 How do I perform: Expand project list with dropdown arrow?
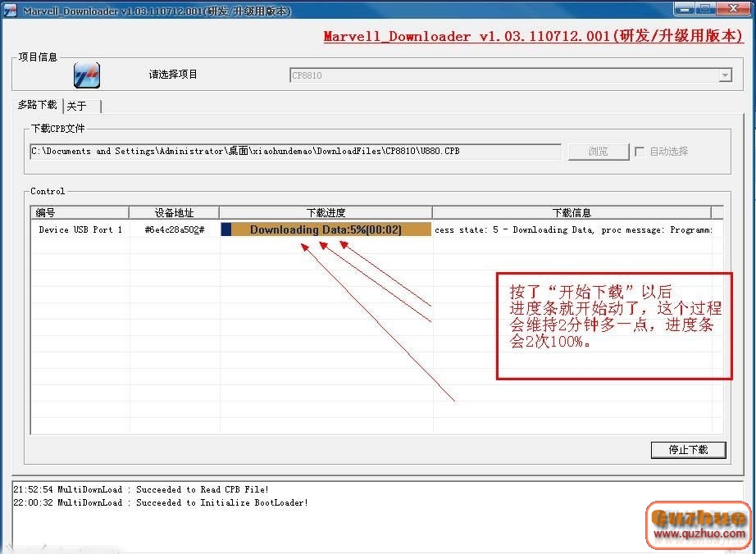(725, 75)
